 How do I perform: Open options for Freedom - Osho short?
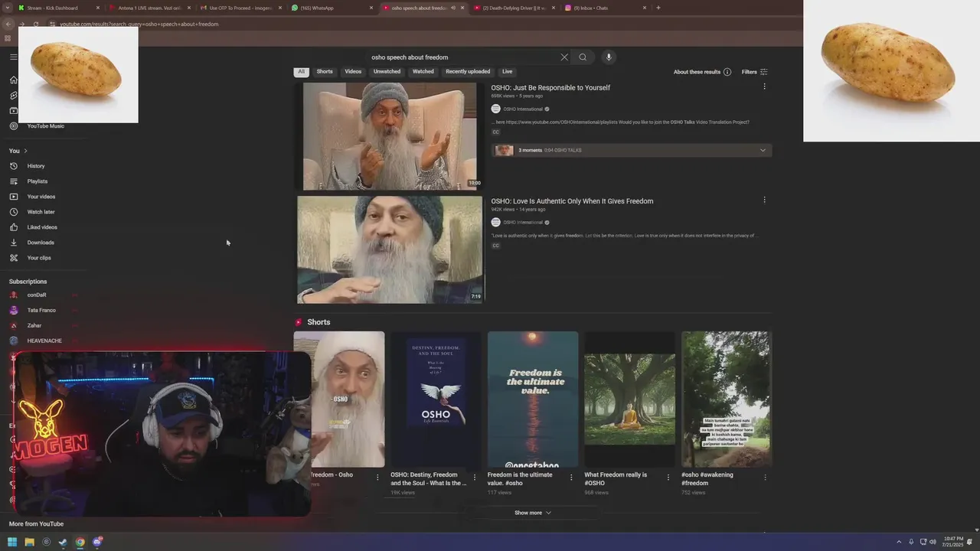point(377,478)
